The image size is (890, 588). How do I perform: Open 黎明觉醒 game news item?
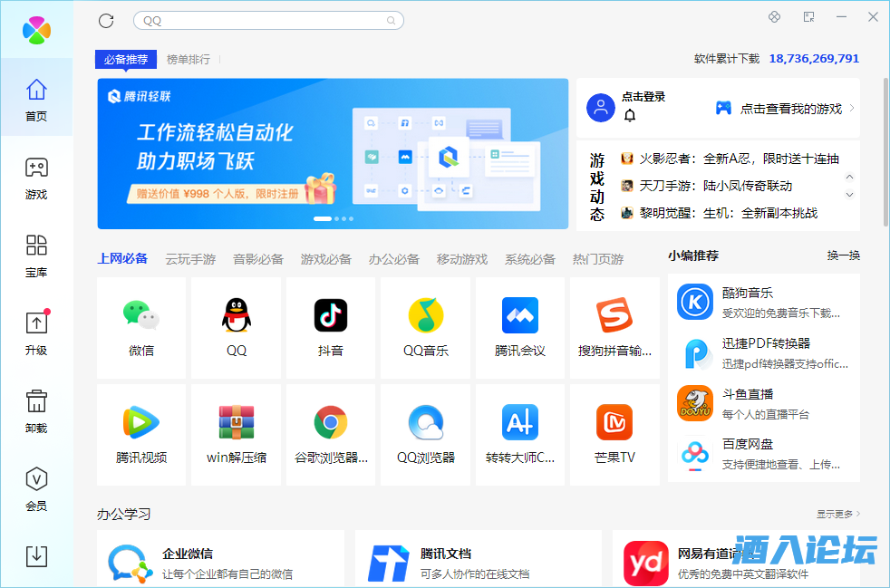[719, 214]
